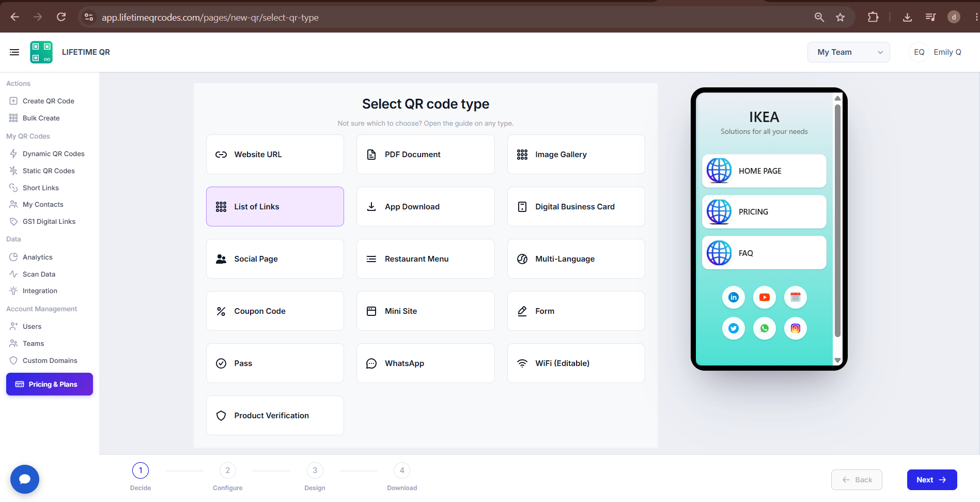Open browser media control icon
Screen dimensions: 980x502
coord(930,17)
